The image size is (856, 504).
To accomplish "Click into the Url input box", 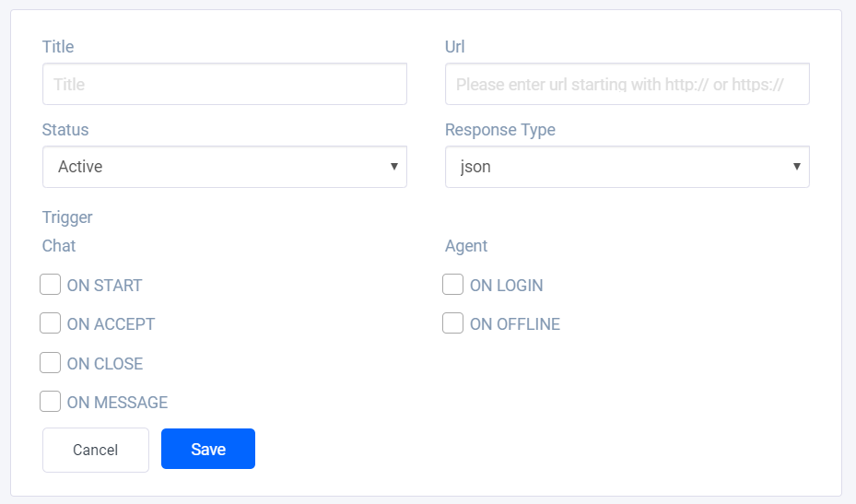I will [x=627, y=84].
